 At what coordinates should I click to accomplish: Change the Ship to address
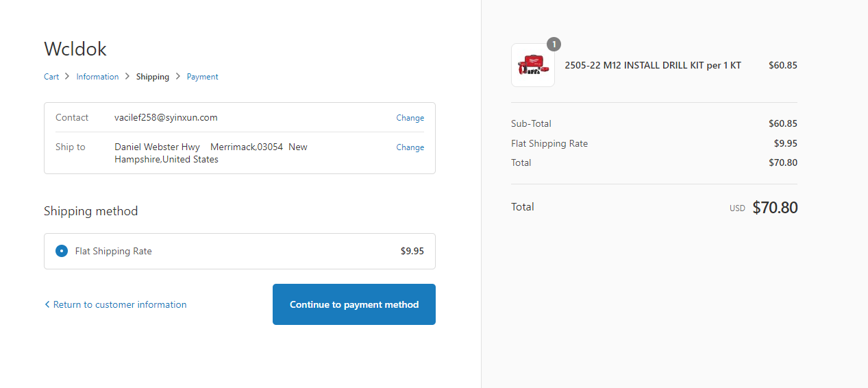point(410,147)
